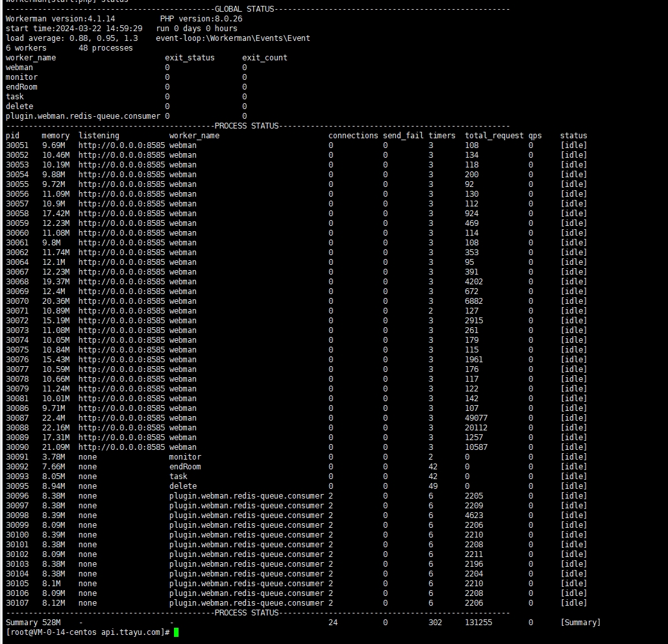Click pid '30052'
Viewport: 668px width, 644px height.
point(17,155)
